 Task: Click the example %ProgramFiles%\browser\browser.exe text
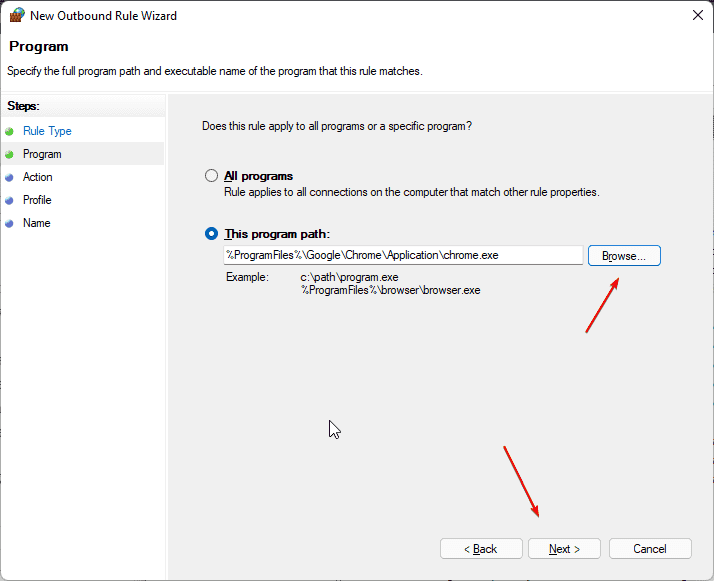390,290
